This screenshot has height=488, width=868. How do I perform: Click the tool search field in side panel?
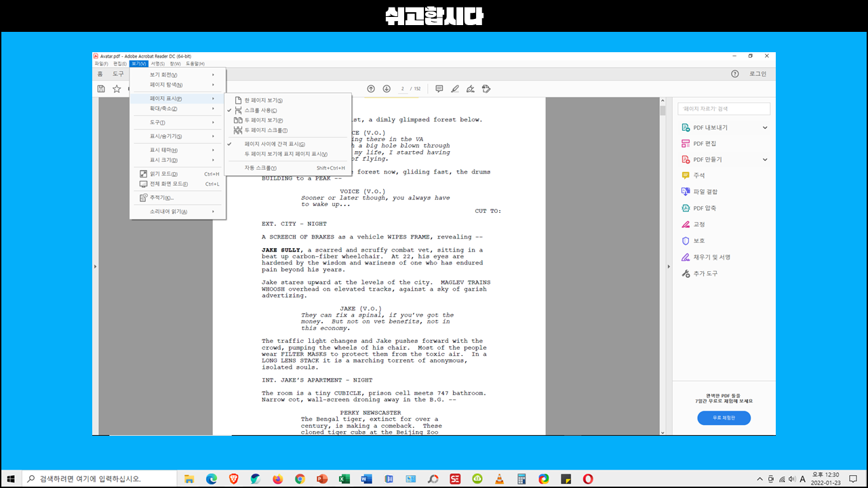724,108
